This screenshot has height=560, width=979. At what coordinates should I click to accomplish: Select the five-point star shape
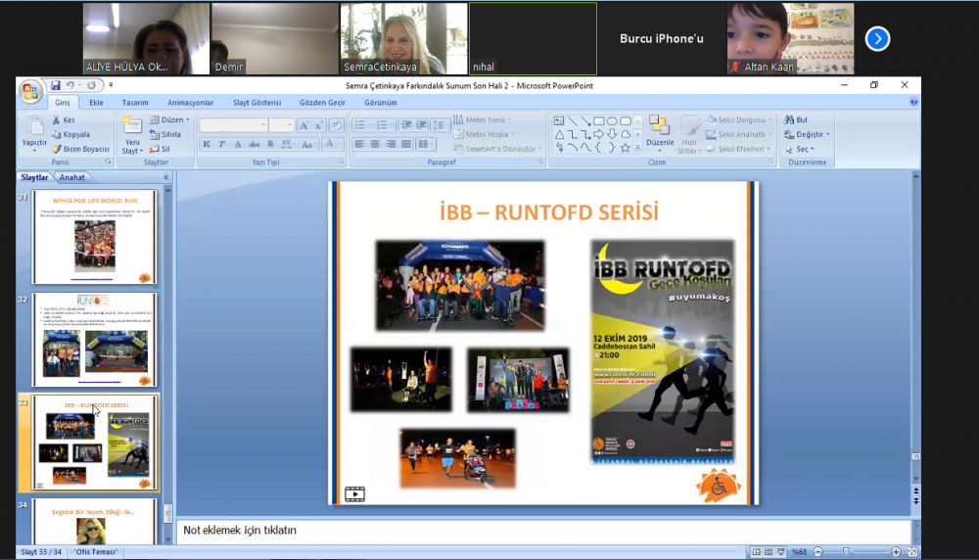coord(625,148)
